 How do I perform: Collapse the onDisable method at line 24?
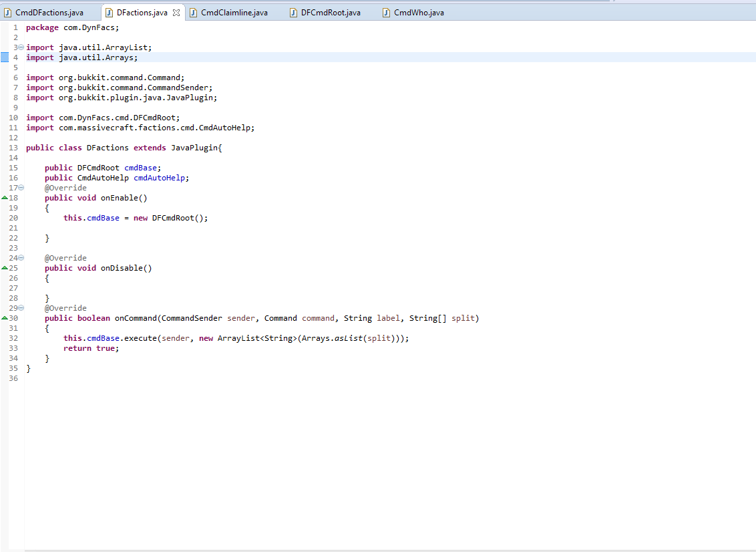click(x=21, y=258)
